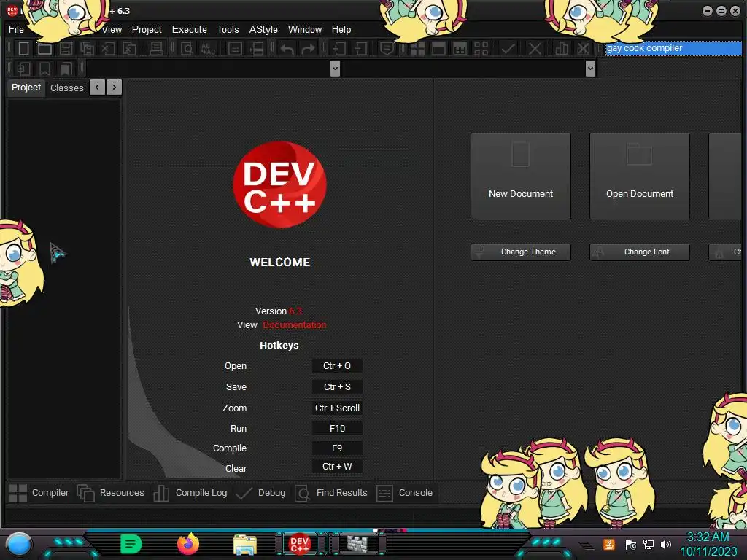Screen dimensions: 747x560
Task: Click the Undo arrow icon
Action: tap(286, 49)
